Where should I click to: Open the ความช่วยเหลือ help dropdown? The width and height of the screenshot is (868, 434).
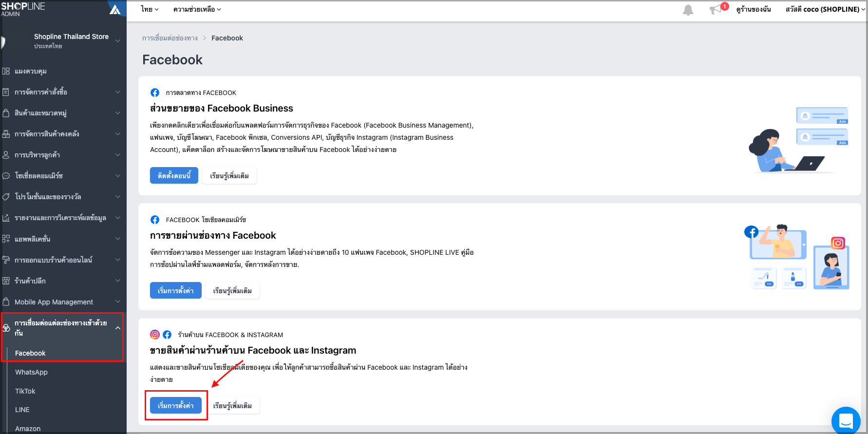coord(197,9)
